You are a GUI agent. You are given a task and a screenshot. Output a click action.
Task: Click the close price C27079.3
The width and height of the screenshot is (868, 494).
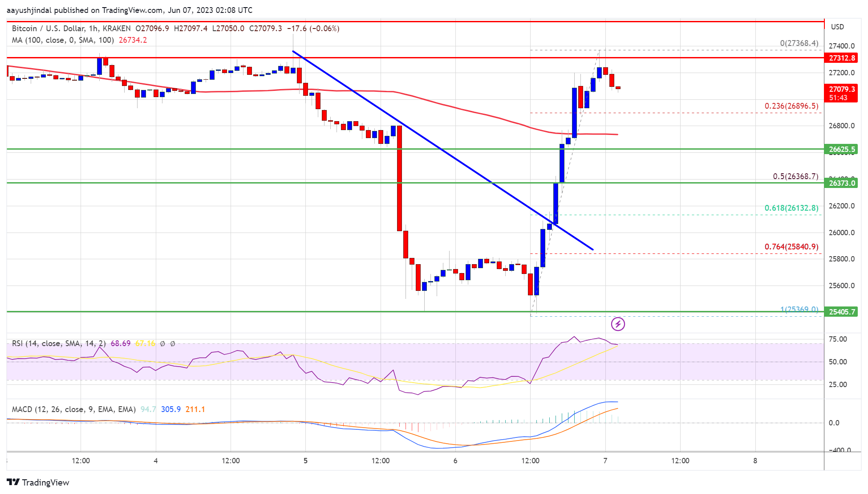266,29
